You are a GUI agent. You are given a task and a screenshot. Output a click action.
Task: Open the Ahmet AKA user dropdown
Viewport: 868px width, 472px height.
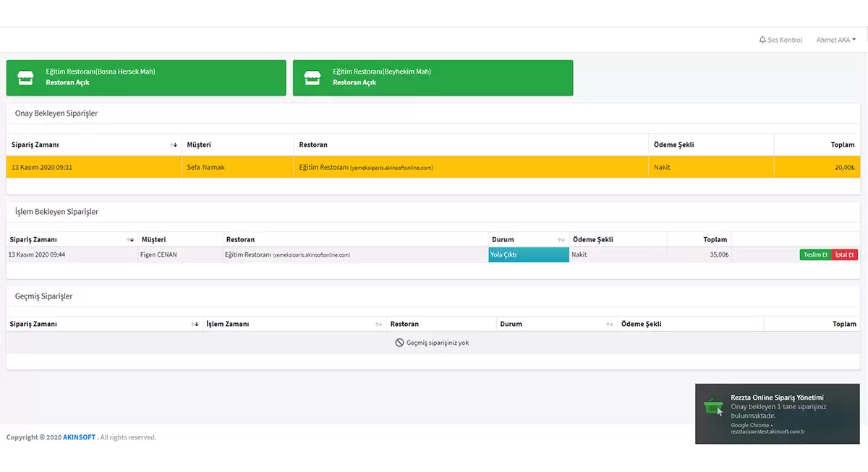tap(835, 40)
